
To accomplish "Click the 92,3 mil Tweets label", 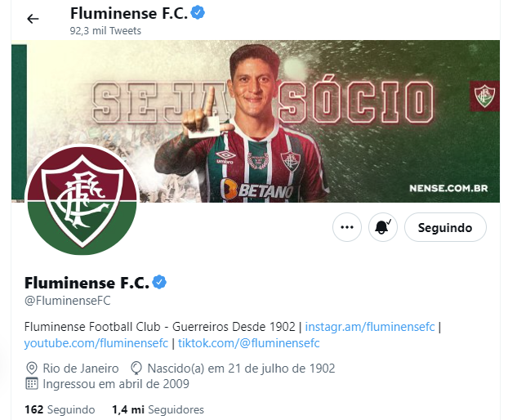I will point(105,31).
